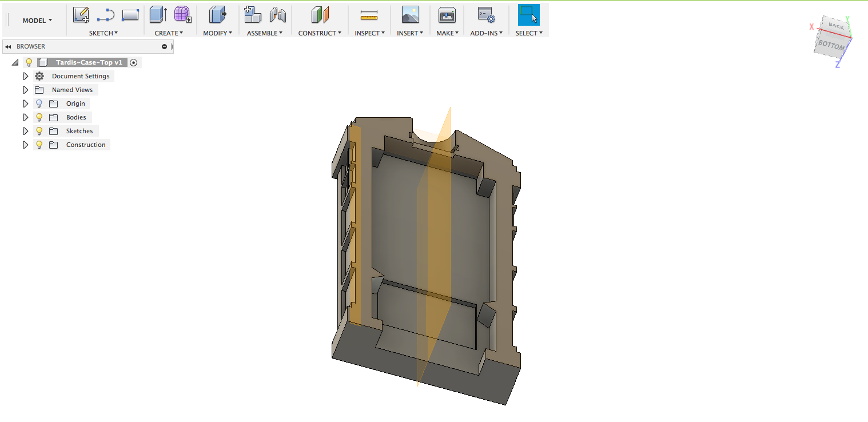This screenshot has width=868, height=422.
Task: Open the CONSTRUCT dropdown menu
Action: pyautogui.click(x=320, y=33)
